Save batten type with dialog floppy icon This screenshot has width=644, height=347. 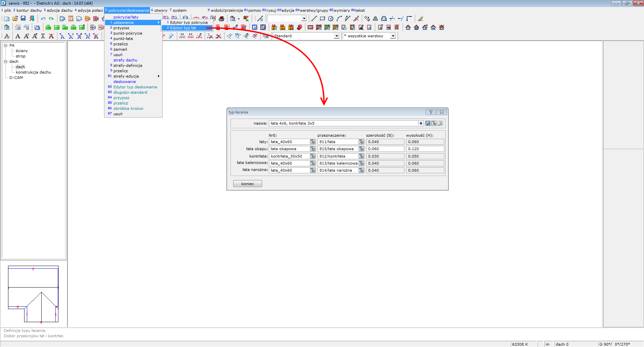pyautogui.click(x=428, y=123)
